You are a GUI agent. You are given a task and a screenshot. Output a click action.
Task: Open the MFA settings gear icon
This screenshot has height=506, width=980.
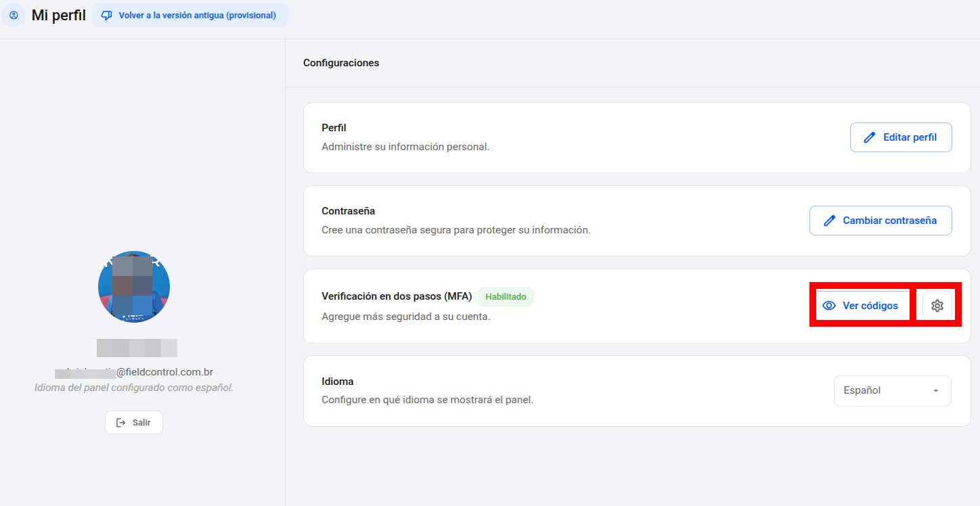click(x=937, y=306)
